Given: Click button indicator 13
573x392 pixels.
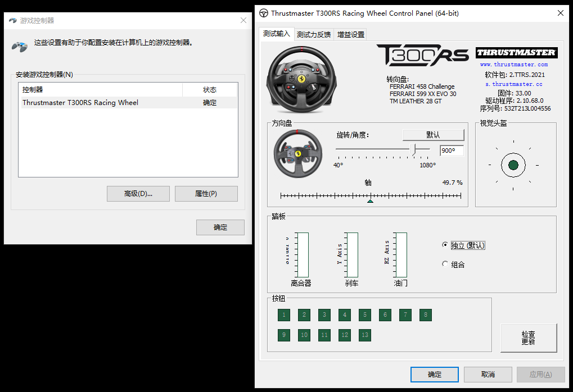Looking at the screenshot, I should (x=365, y=335).
